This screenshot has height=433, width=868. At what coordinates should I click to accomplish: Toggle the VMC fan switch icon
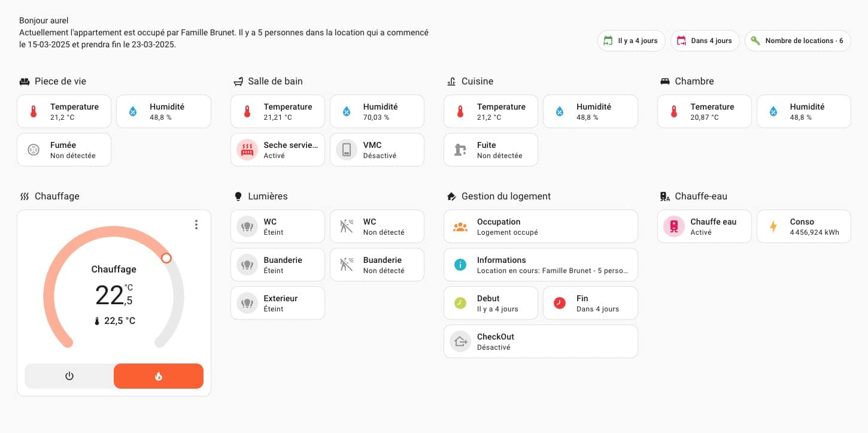[x=346, y=150]
